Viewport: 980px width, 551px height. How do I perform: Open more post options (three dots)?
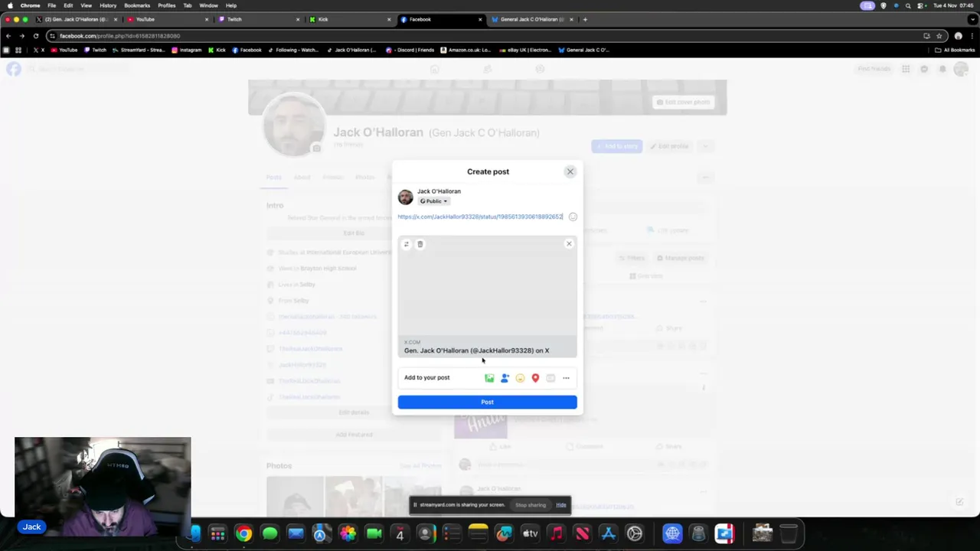[566, 378]
